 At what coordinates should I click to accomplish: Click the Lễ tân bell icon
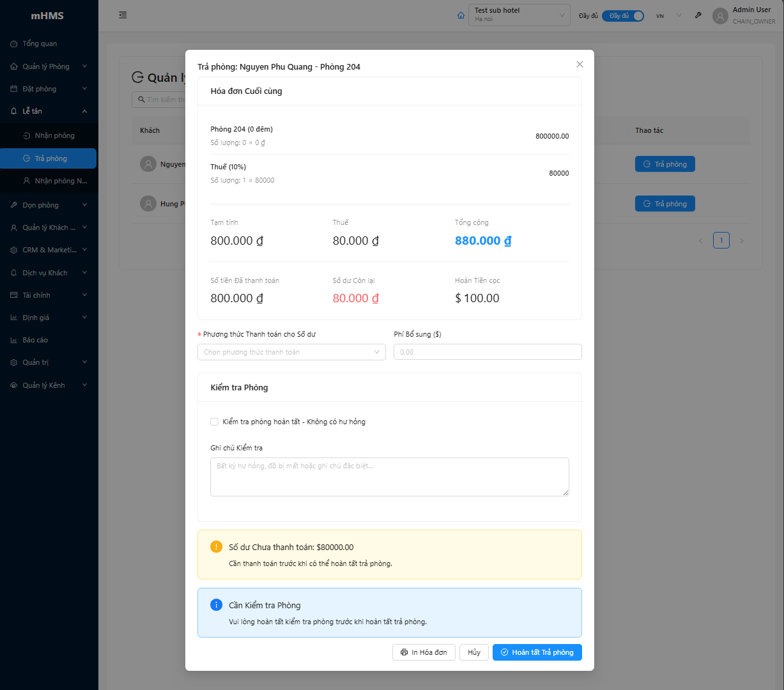[14, 111]
